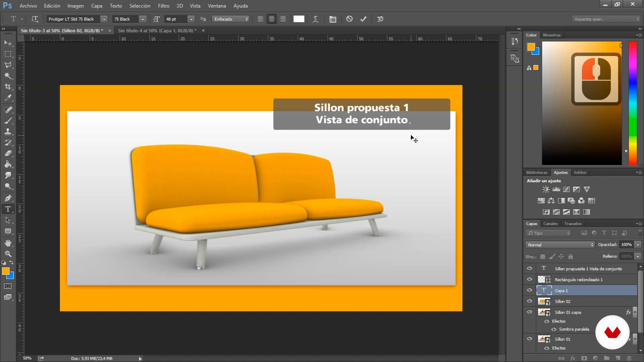Viewport: 644px width, 362px height.
Task: Switch to Sin título-4 document tab
Action: coord(157,31)
